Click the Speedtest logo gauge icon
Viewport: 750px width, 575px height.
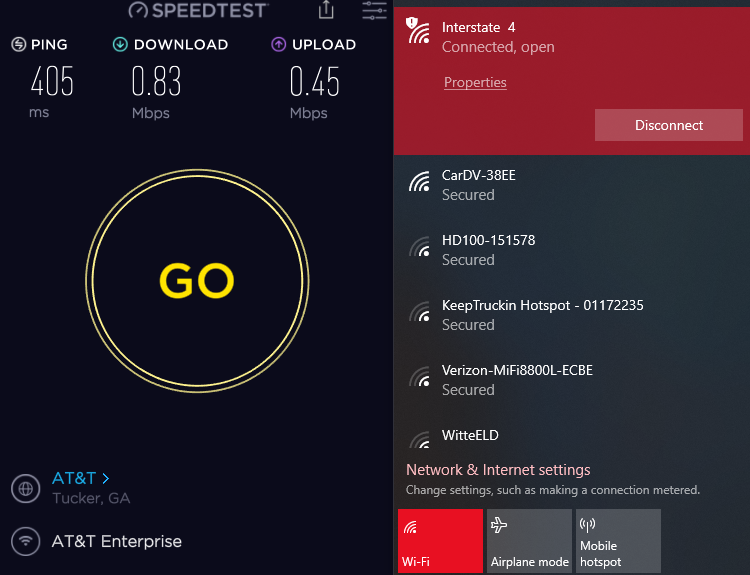(x=138, y=10)
